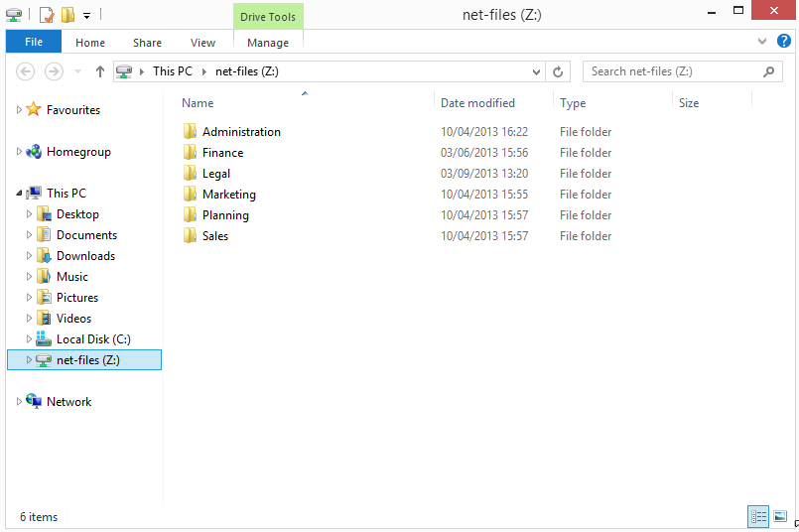The width and height of the screenshot is (799, 532).
Task: Select Network in the navigation pane
Action: pos(68,402)
